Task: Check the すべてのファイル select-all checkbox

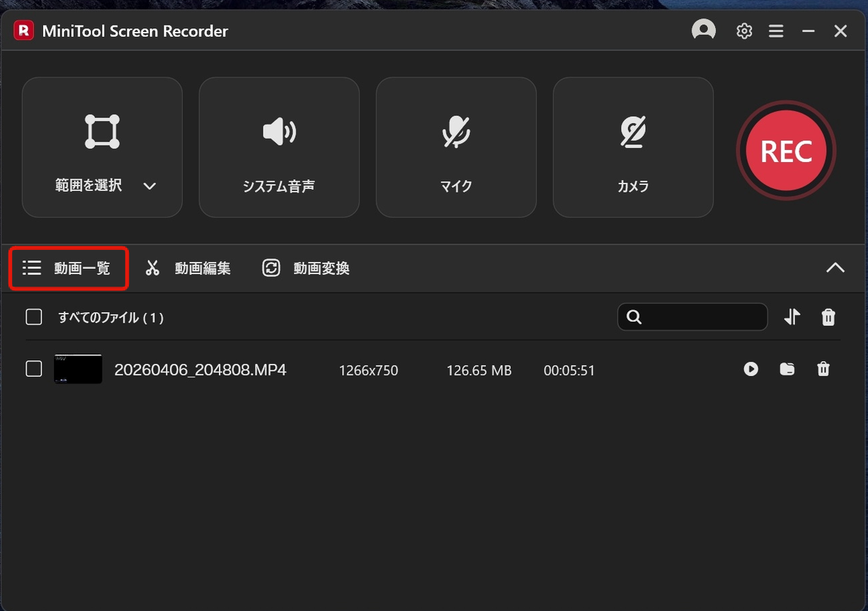Action: click(x=34, y=317)
